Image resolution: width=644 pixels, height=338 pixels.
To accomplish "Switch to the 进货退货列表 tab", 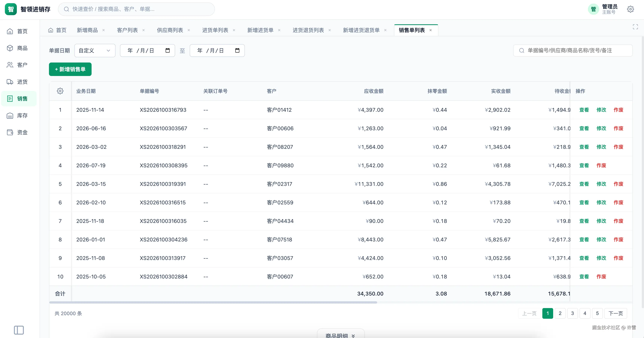I will (x=308, y=30).
